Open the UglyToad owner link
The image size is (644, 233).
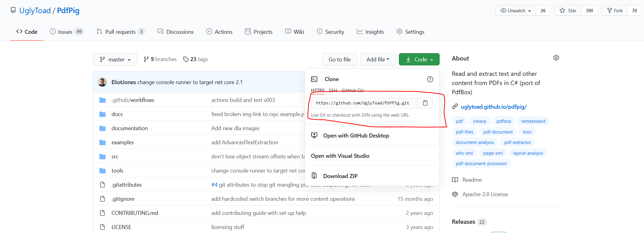pyautogui.click(x=35, y=10)
